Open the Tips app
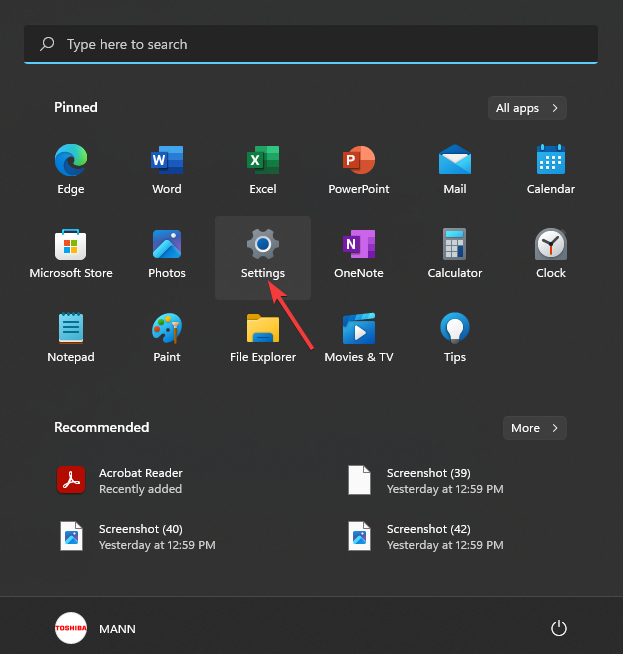623x654 pixels. [455, 338]
